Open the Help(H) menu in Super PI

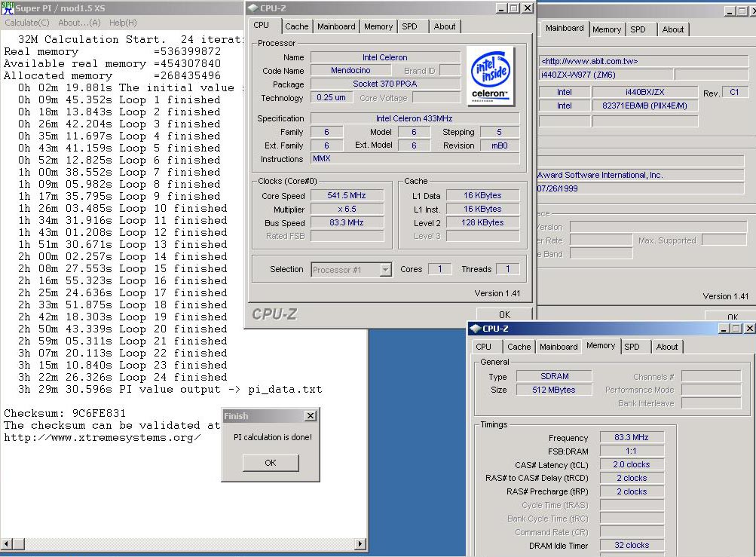click(x=123, y=23)
